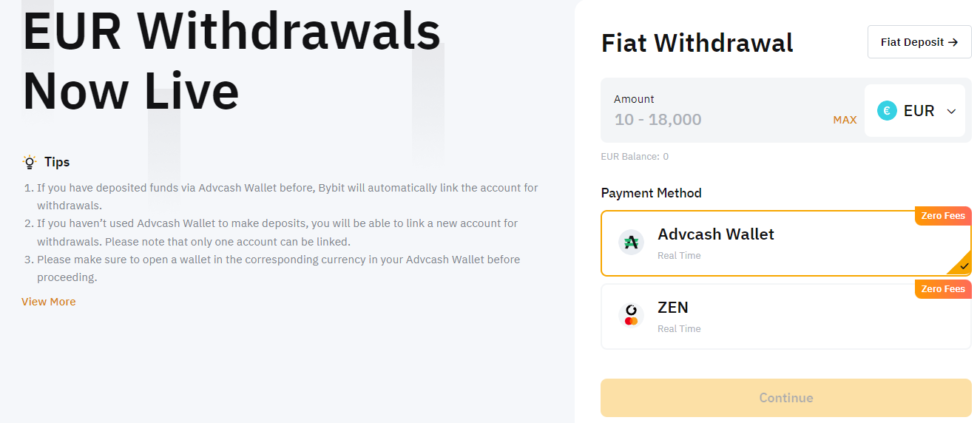Image resolution: width=980 pixels, height=423 pixels.
Task: Select ZEN as the payment method
Action: click(786, 316)
